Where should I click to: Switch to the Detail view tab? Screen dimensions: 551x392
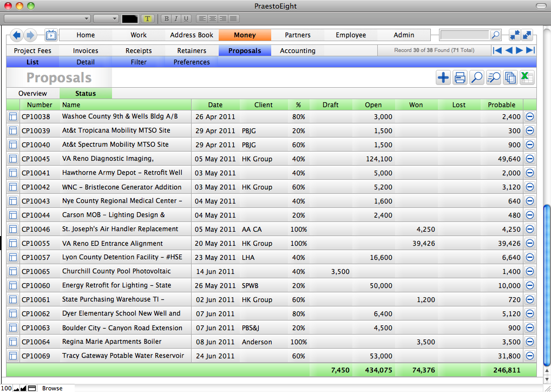pos(86,62)
